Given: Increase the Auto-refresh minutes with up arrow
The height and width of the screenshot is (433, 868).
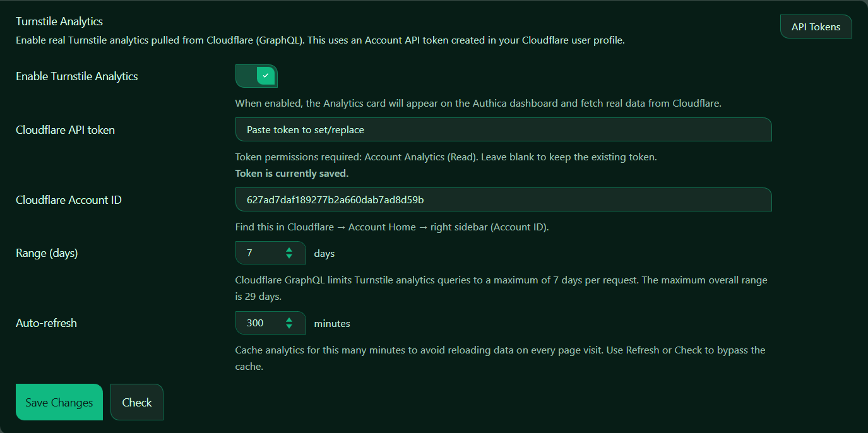Looking at the screenshot, I should pyautogui.click(x=289, y=319).
